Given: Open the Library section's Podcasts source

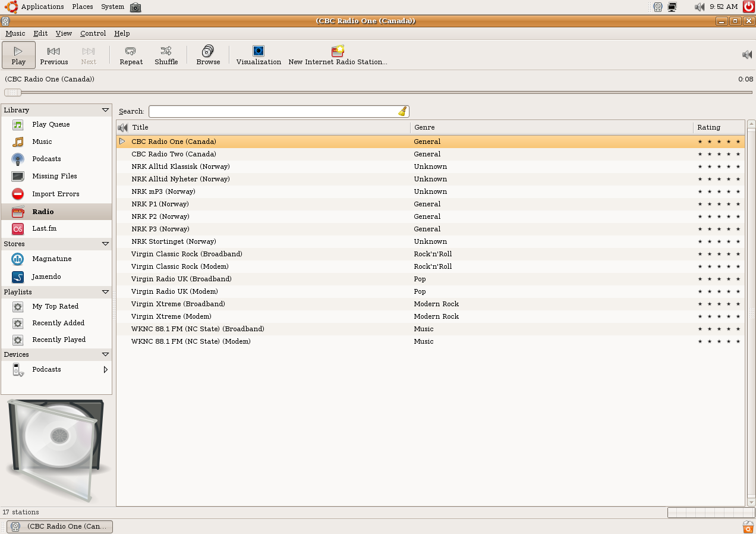Looking at the screenshot, I should [x=56, y=159].
